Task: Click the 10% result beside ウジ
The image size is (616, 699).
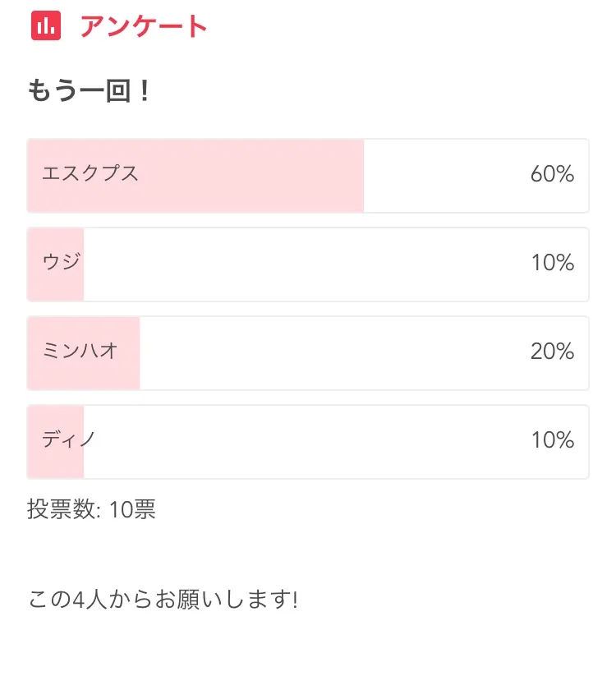Action: point(552,263)
